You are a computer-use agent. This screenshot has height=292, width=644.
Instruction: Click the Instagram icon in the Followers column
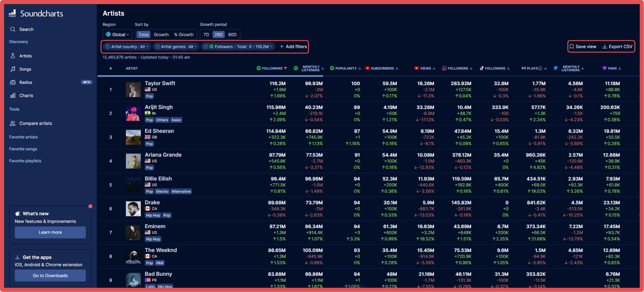tap(445, 68)
